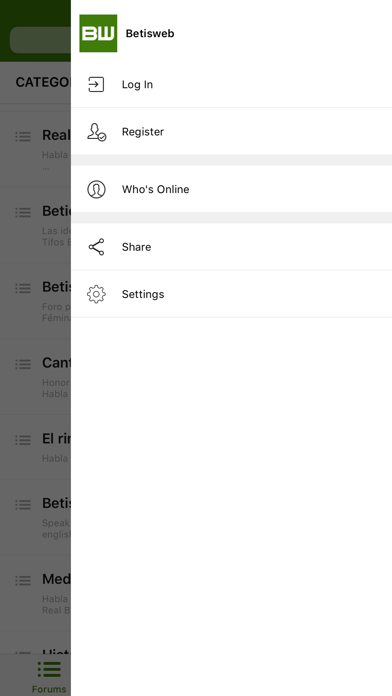Select the Forums tab at bottom
Viewport: 392px width, 696px height.
point(49,675)
